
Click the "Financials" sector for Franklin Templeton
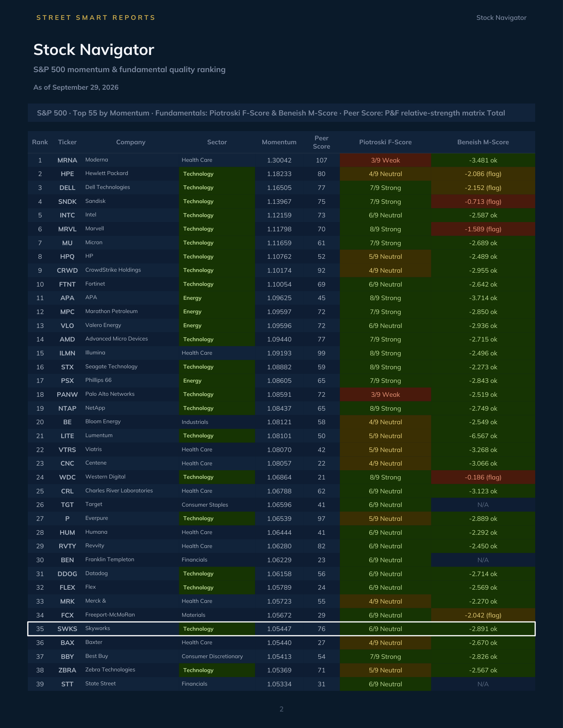tap(194, 560)
